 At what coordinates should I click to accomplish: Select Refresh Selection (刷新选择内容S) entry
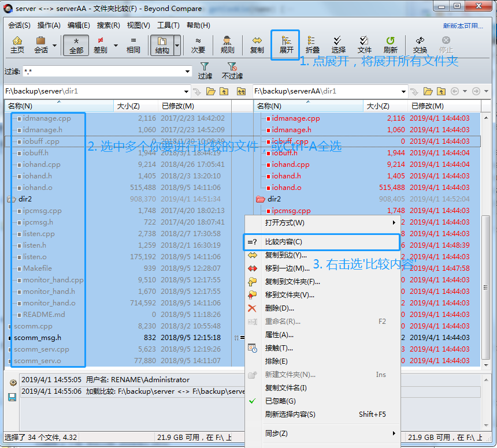tap(322, 415)
